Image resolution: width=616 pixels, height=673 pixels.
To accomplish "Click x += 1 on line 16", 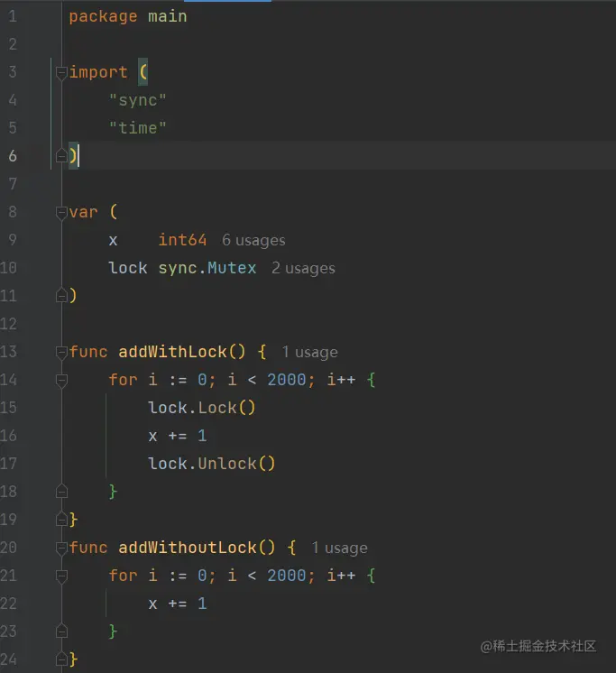I will [x=178, y=436].
